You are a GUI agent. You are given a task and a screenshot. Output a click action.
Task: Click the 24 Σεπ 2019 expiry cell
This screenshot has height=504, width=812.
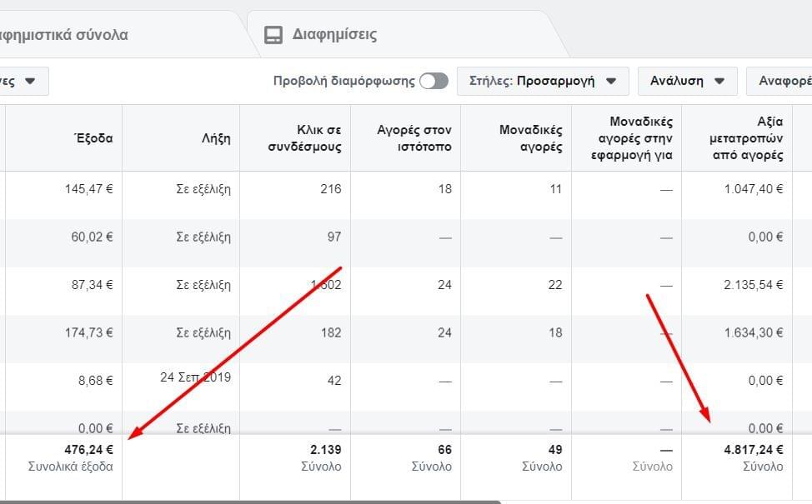(195, 377)
